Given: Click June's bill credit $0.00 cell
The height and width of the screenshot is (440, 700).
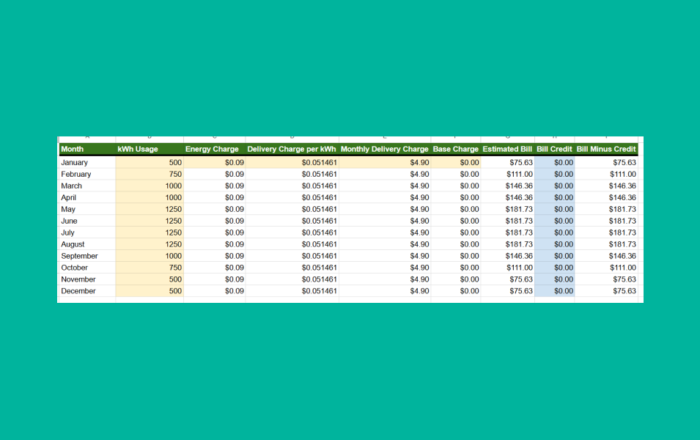Looking at the screenshot, I should click(554, 221).
